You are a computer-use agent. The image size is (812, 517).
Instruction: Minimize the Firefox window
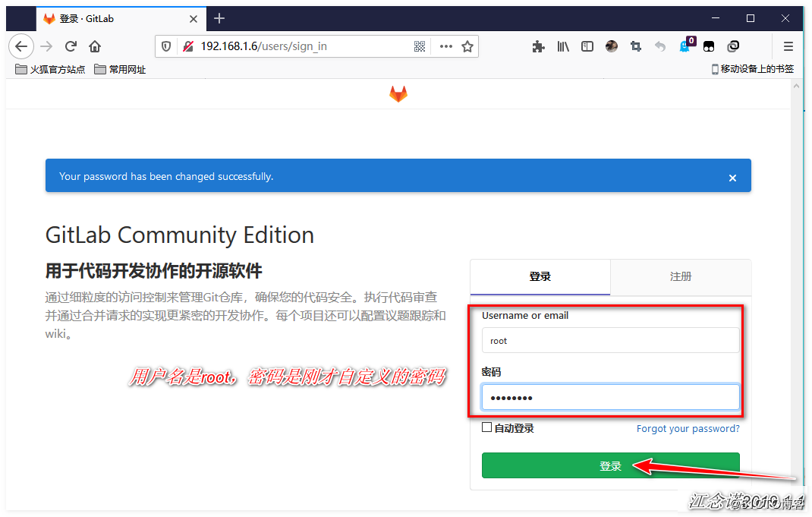point(716,18)
